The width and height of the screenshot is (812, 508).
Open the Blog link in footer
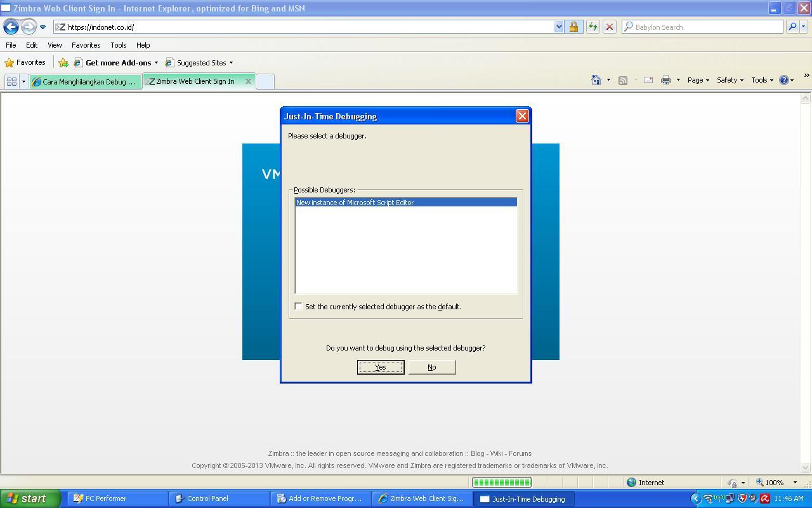[x=477, y=453]
